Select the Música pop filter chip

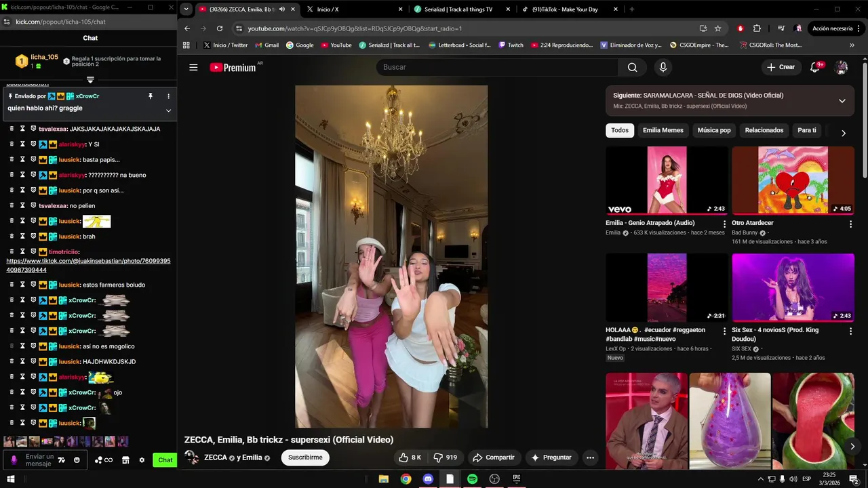click(x=714, y=130)
